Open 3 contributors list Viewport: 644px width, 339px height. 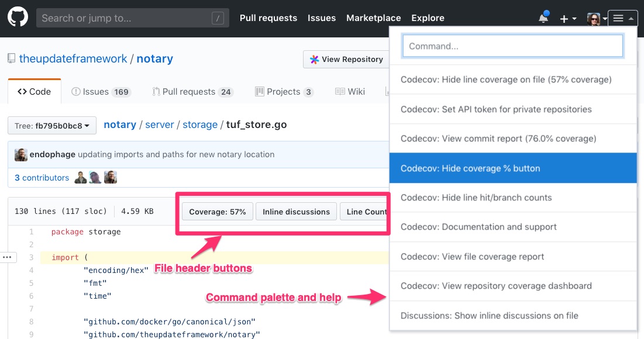click(x=42, y=178)
